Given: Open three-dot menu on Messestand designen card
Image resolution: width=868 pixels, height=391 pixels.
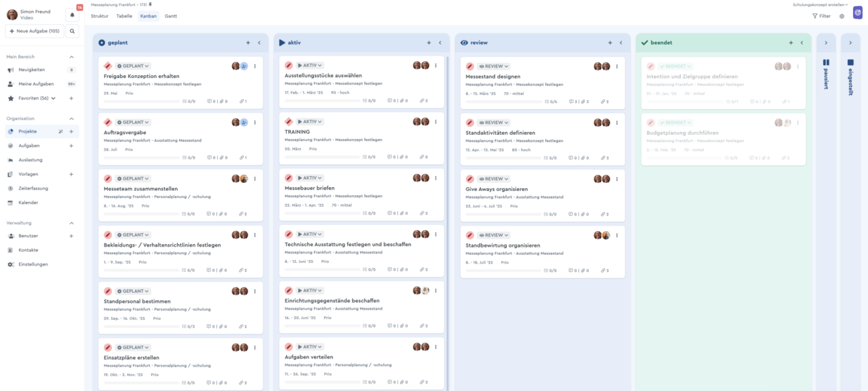Looking at the screenshot, I should (x=616, y=66).
